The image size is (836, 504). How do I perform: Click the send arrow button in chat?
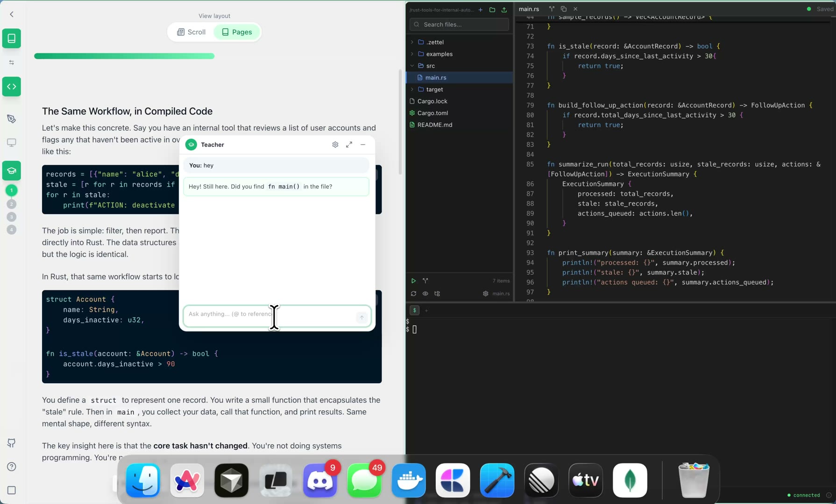pos(361,317)
